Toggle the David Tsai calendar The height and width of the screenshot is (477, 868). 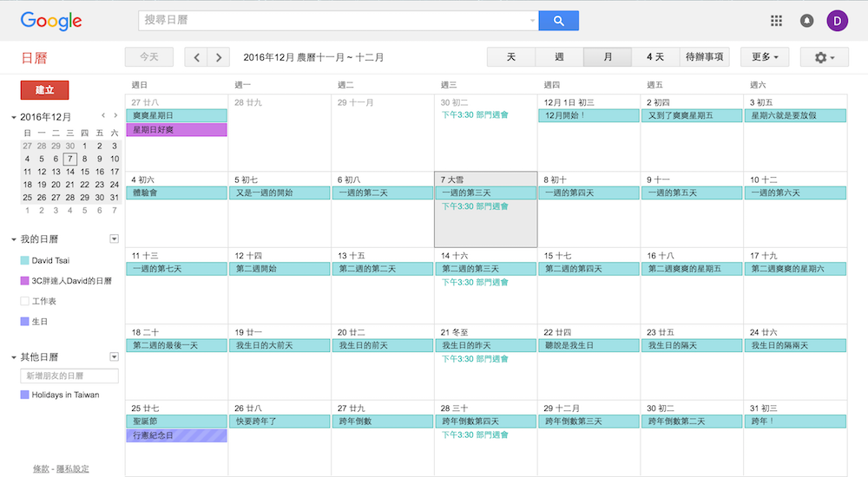click(24, 260)
